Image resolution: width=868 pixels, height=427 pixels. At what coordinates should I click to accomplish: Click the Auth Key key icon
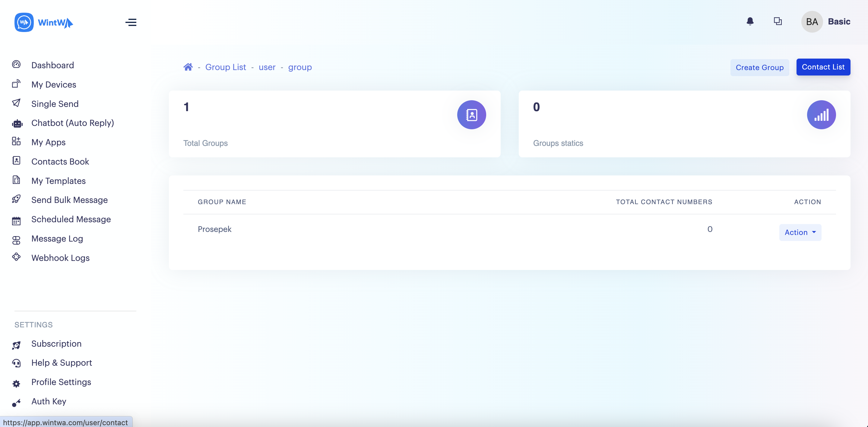coord(16,402)
